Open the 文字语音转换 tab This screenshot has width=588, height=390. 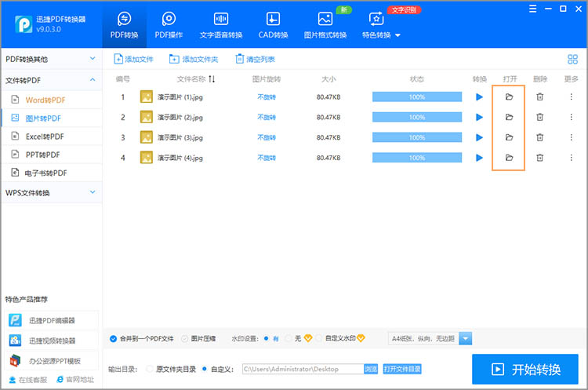pyautogui.click(x=221, y=25)
